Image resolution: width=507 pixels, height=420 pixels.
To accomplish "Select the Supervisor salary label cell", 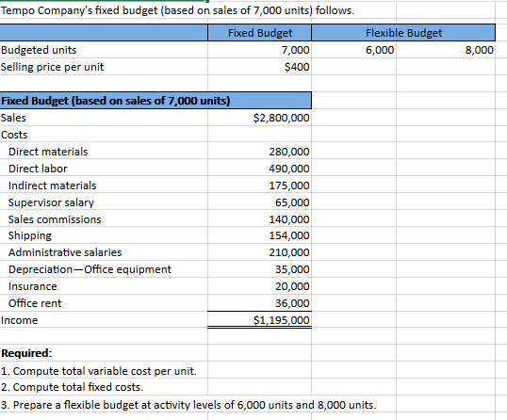I will coord(104,202).
